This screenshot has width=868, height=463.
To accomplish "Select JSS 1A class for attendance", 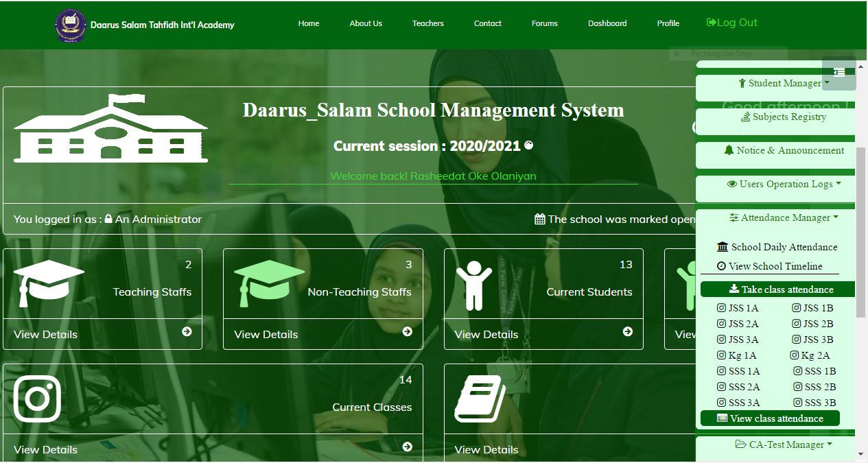I will [738, 309].
